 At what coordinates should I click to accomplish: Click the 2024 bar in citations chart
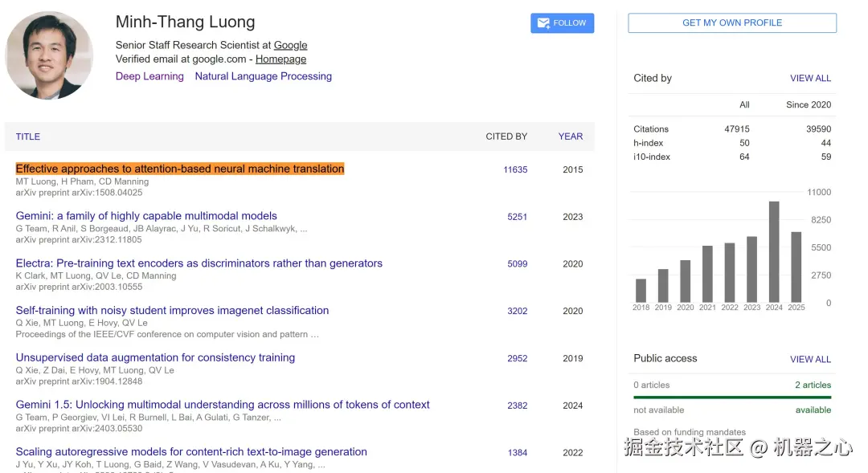coord(774,251)
